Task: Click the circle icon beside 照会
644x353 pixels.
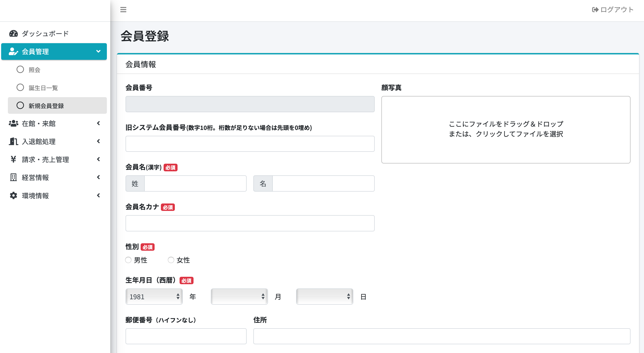Action: (x=20, y=69)
